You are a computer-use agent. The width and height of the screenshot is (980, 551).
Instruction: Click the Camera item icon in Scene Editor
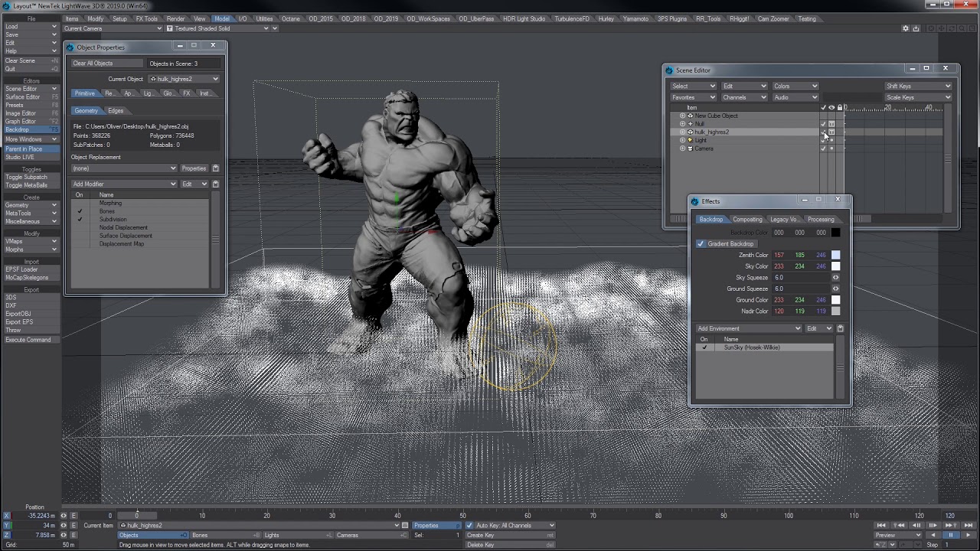(x=690, y=148)
